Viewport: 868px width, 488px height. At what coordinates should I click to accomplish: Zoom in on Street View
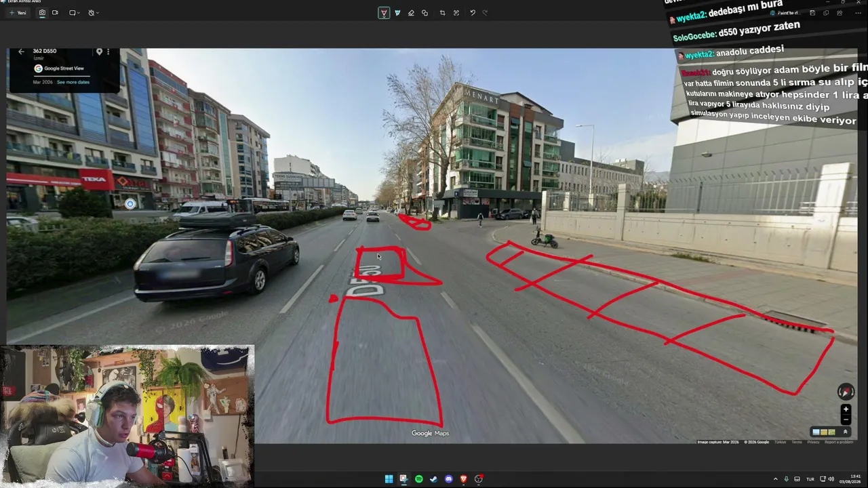tap(846, 409)
